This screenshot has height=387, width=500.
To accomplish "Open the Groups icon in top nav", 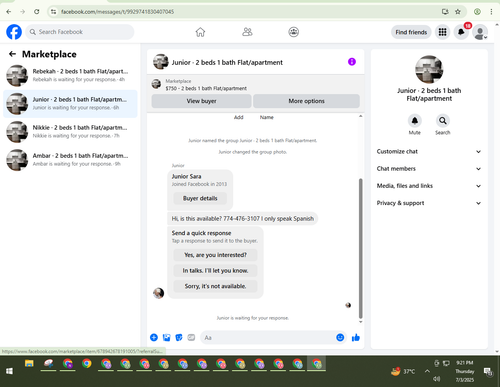I will coord(294,32).
